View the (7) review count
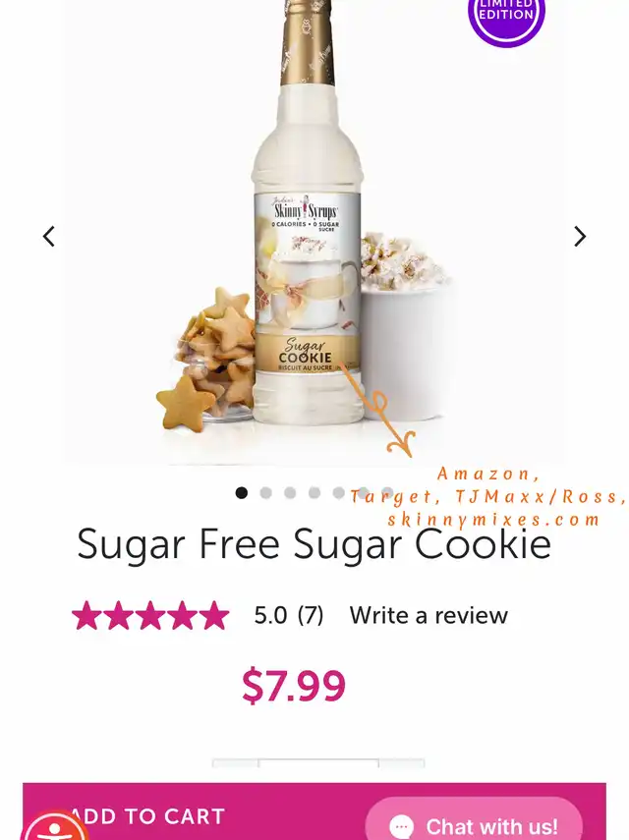Image resolution: width=629 pixels, height=840 pixels. 311,616
